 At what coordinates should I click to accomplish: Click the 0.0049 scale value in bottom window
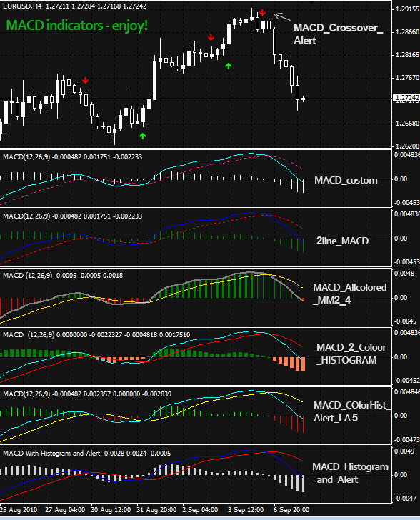(404, 451)
